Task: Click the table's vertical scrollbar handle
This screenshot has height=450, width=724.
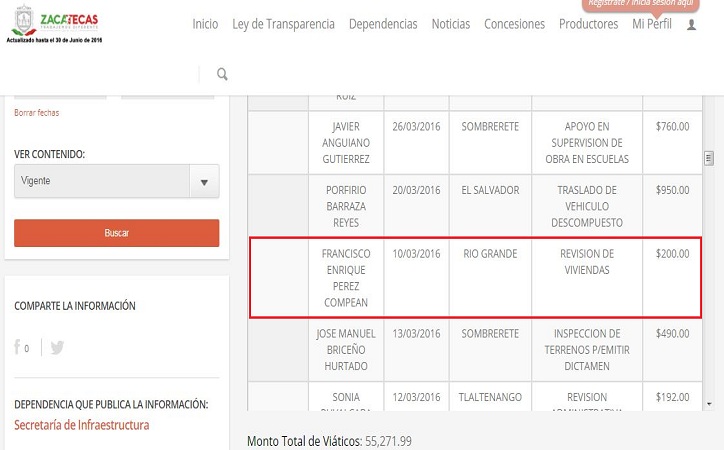Action: [x=709, y=158]
